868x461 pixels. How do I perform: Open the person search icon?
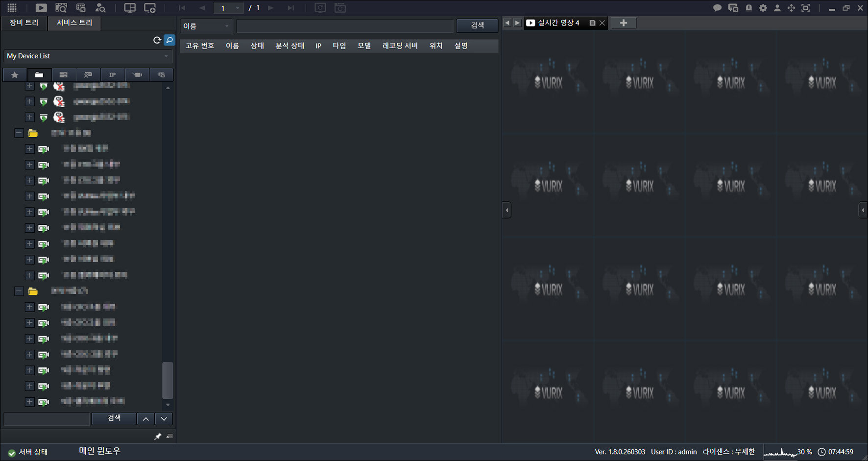100,8
